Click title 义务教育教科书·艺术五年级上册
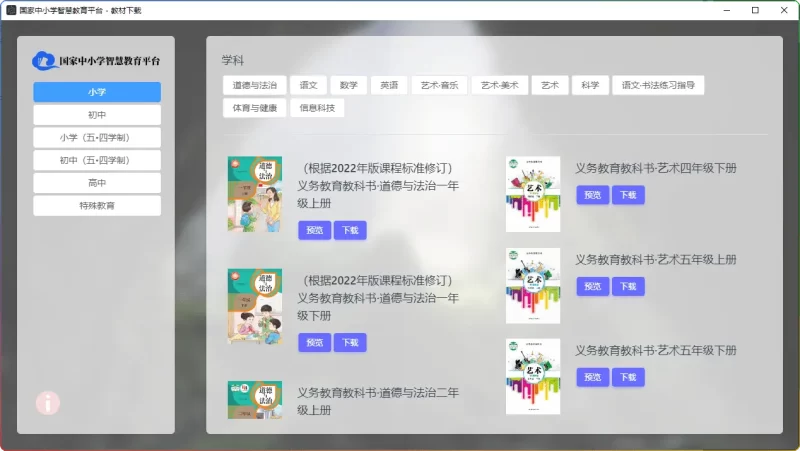800x451 pixels. pos(656,259)
